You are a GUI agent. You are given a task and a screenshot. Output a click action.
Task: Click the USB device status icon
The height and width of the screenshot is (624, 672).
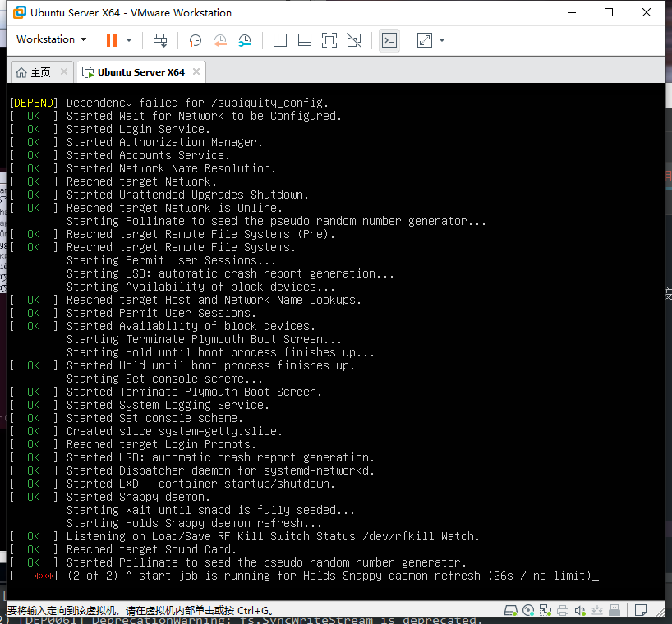614,610
